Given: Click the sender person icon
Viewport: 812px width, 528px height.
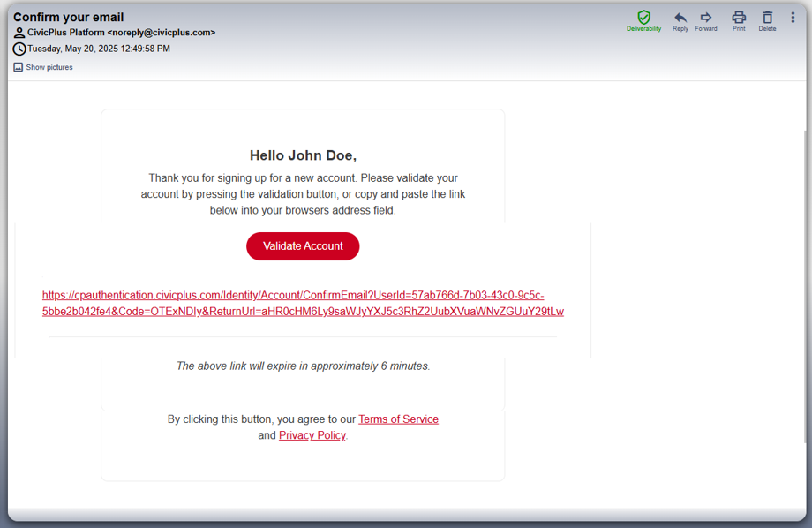Looking at the screenshot, I should pyautogui.click(x=19, y=34).
